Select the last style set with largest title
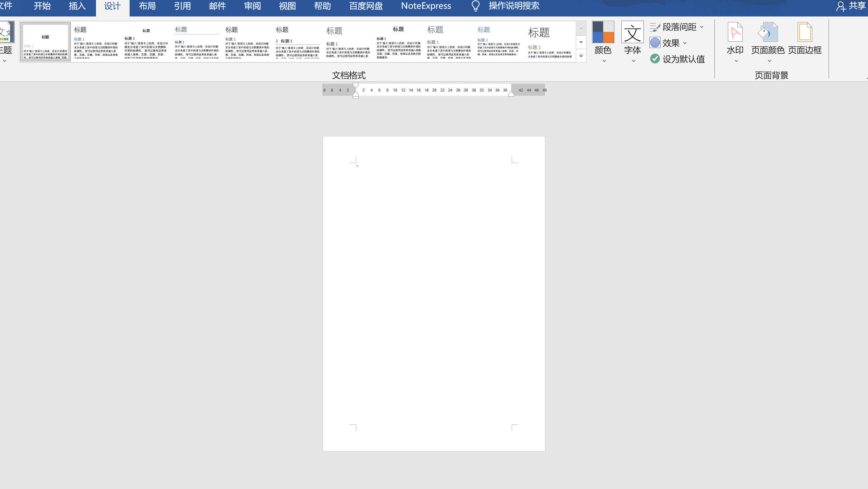 550,42
